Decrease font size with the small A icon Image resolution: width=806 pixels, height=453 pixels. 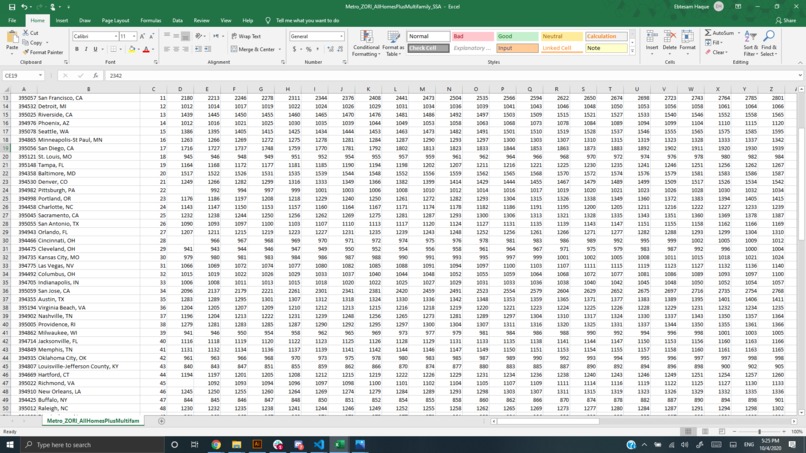coord(151,37)
